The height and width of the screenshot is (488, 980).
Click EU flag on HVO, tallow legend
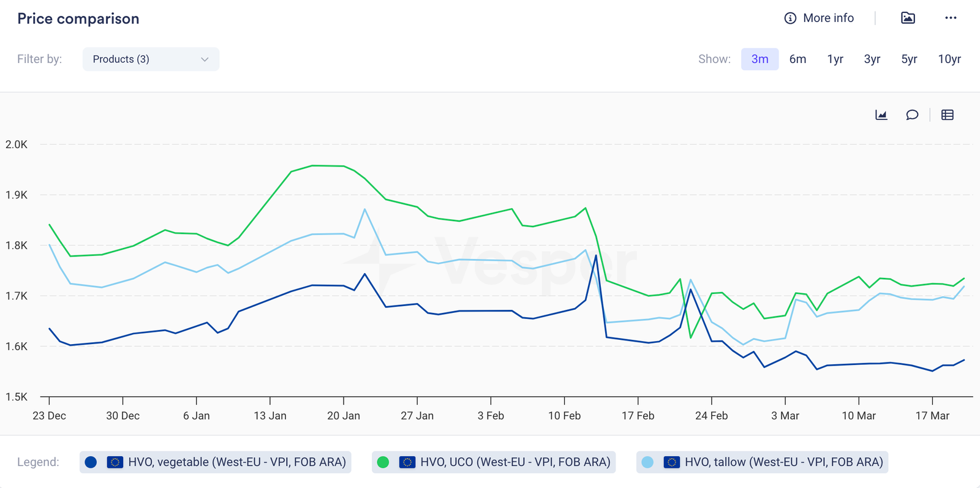671,462
